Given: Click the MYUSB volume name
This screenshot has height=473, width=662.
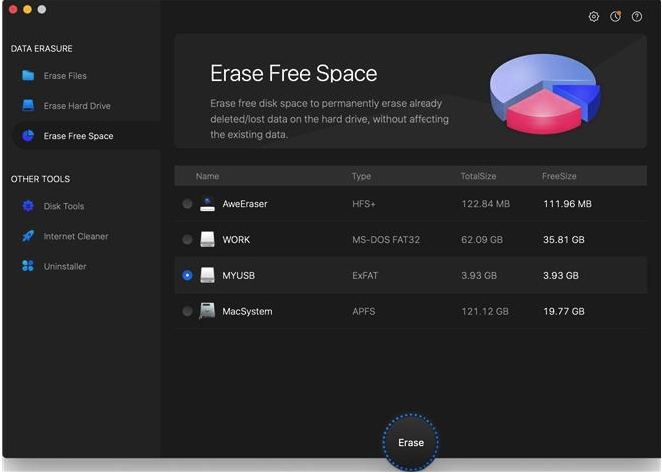Looking at the screenshot, I should click(239, 275).
